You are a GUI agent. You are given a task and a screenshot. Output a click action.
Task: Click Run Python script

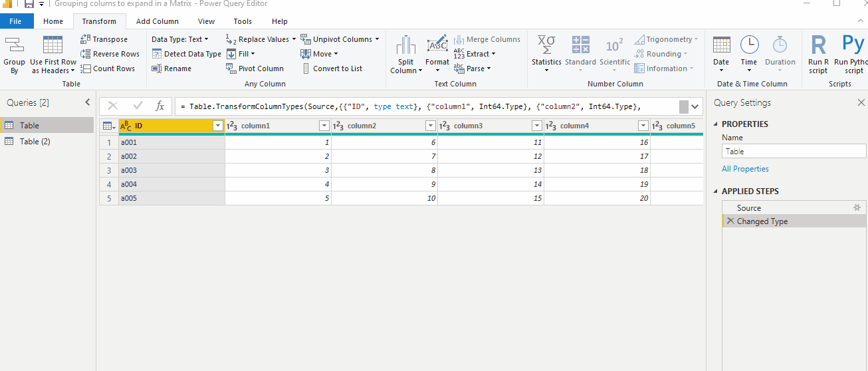[x=851, y=55]
